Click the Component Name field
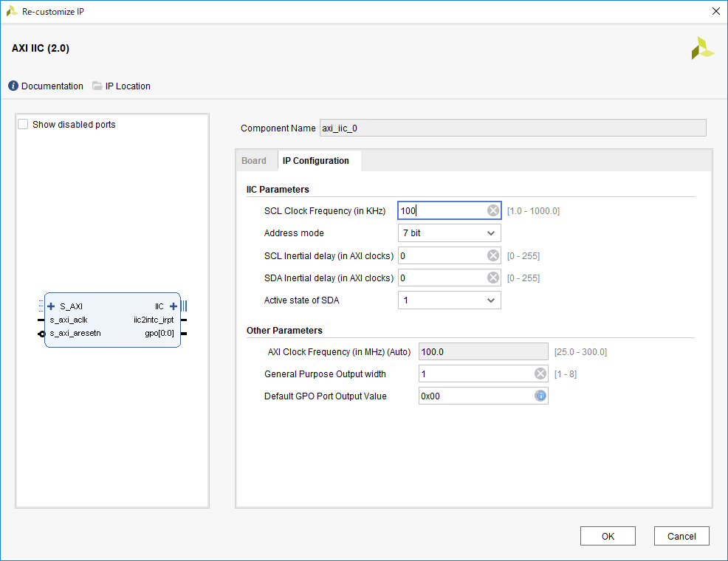Screen dimensions: 728x561 (x=513, y=128)
